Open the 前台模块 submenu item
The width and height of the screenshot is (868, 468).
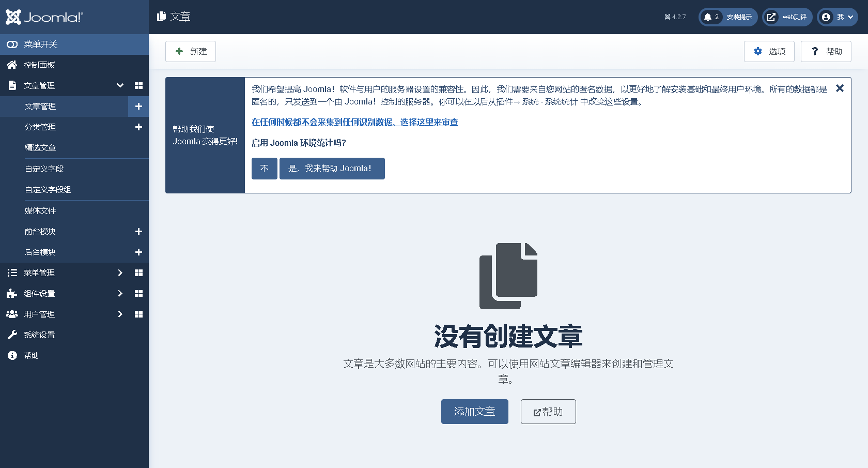click(x=64, y=232)
